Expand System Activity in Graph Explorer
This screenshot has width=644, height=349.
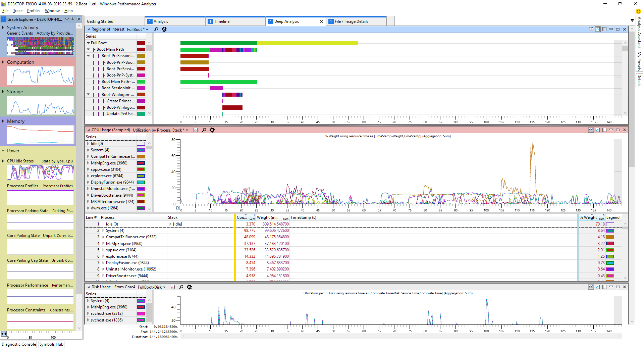coord(3,28)
